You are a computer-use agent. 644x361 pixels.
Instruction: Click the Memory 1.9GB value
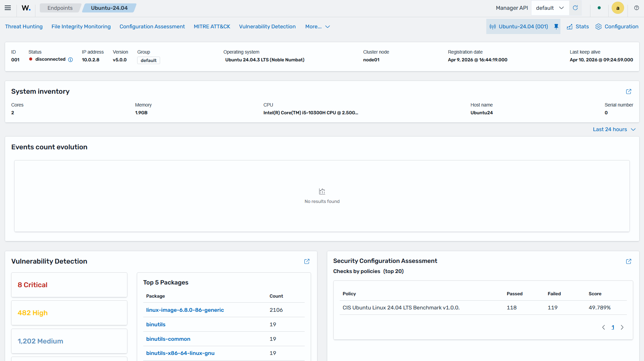click(141, 113)
